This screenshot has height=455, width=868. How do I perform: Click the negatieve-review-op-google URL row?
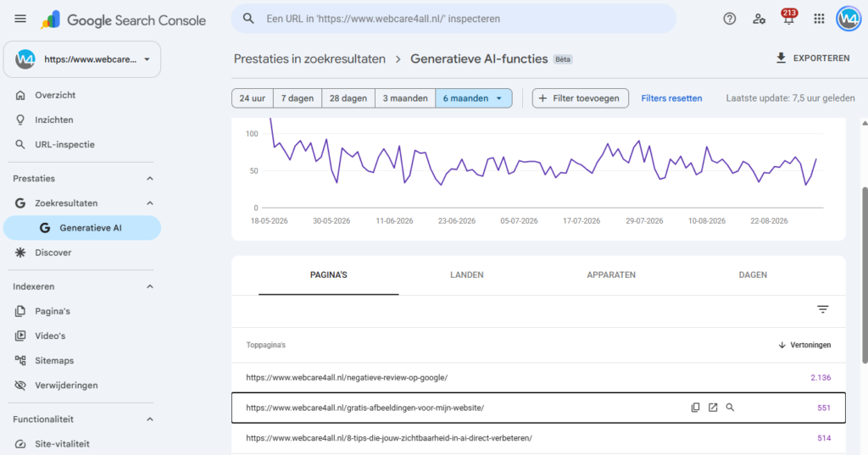click(x=538, y=378)
